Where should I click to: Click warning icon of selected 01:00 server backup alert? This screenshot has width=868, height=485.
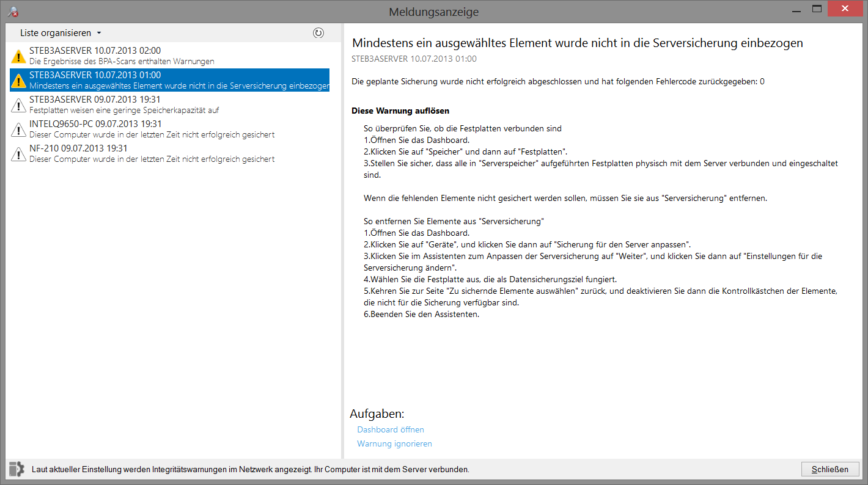tap(18, 81)
